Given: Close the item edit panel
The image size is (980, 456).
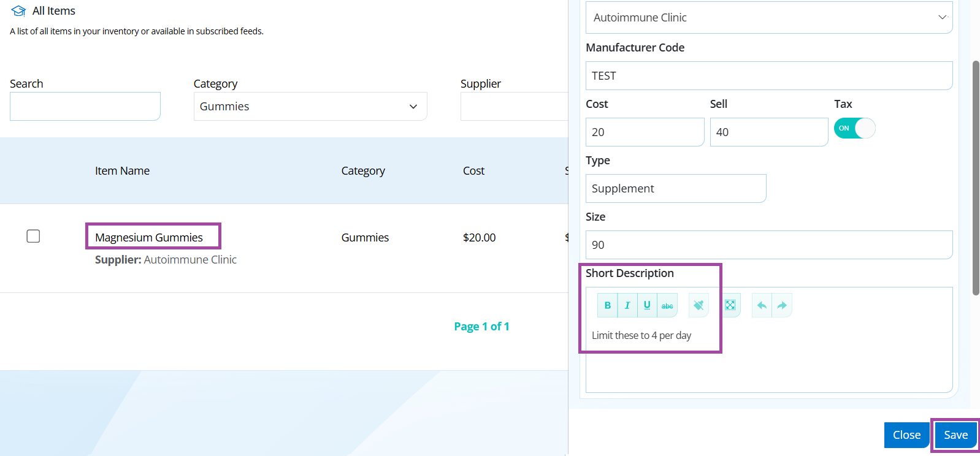Looking at the screenshot, I should point(906,435).
